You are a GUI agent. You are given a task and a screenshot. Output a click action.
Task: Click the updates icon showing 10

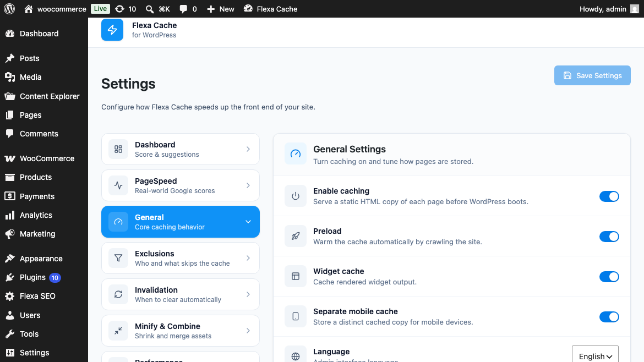119,9
